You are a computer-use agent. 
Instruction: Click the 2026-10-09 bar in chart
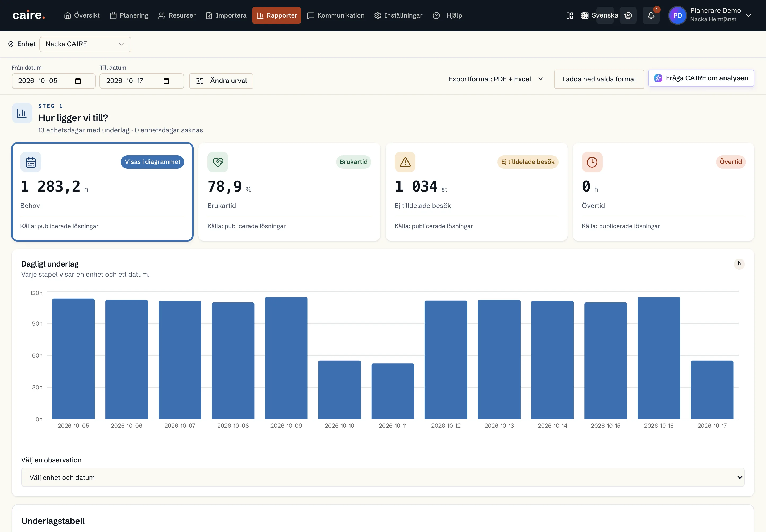pos(286,358)
